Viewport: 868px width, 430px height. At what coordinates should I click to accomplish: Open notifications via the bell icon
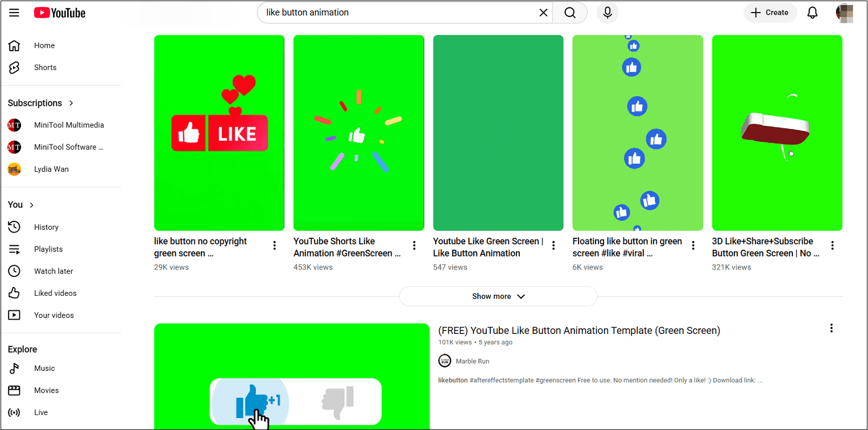[812, 13]
